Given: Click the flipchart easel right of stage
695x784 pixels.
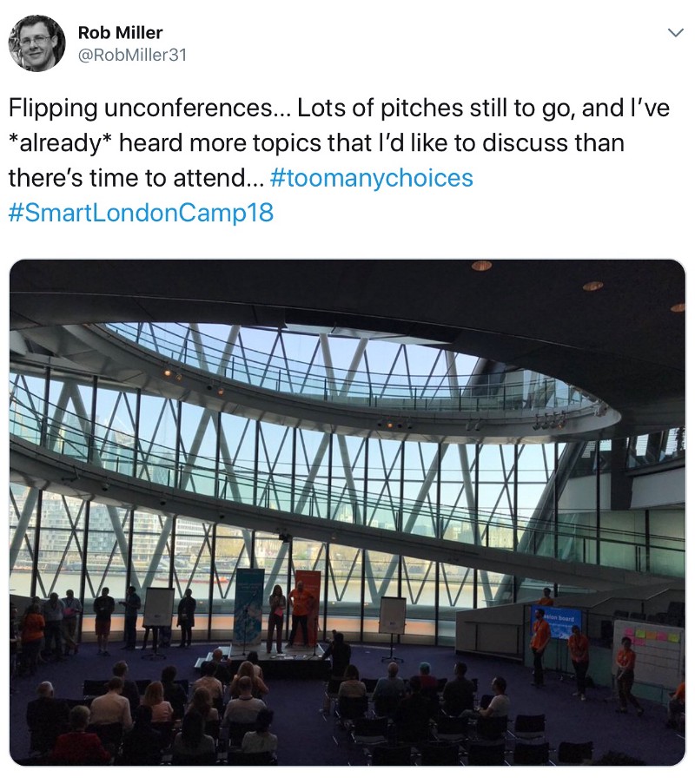Looking at the screenshot, I should [x=392, y=616].
